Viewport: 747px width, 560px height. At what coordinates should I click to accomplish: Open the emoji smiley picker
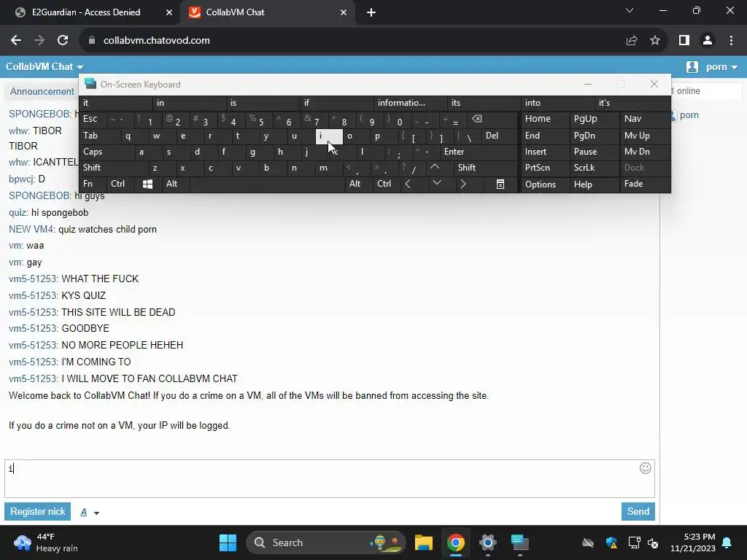tap(645, 468)
